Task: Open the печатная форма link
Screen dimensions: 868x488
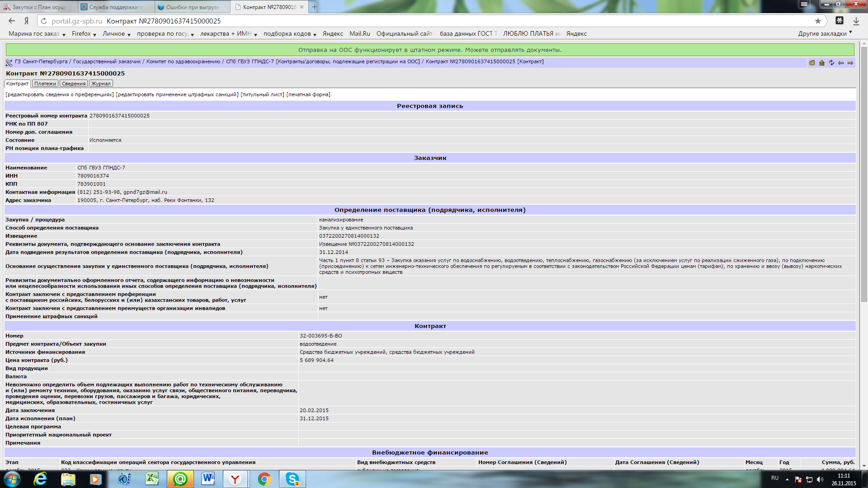Action: pos(308,94)
